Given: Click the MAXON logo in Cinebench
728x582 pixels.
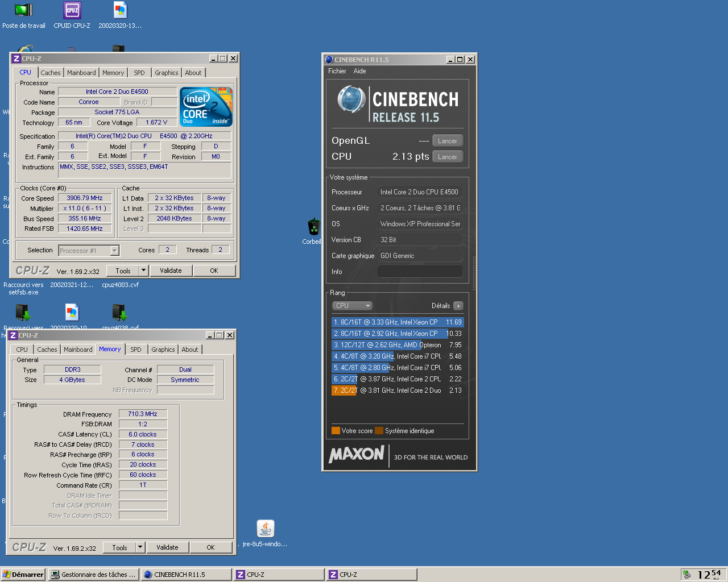Looking at the screenshot, I should [x=357, y=454].
